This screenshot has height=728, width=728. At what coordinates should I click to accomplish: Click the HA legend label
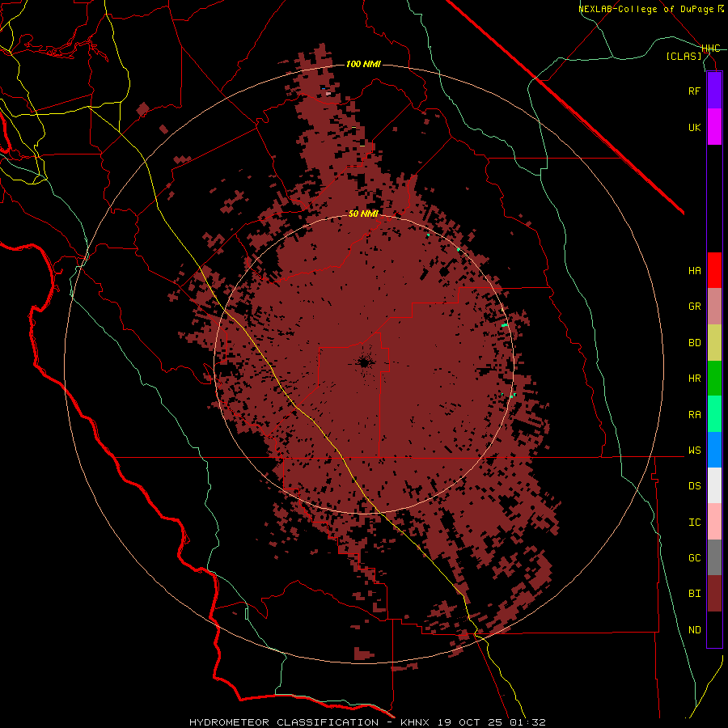pyautogui.click(x=695, y=271)
